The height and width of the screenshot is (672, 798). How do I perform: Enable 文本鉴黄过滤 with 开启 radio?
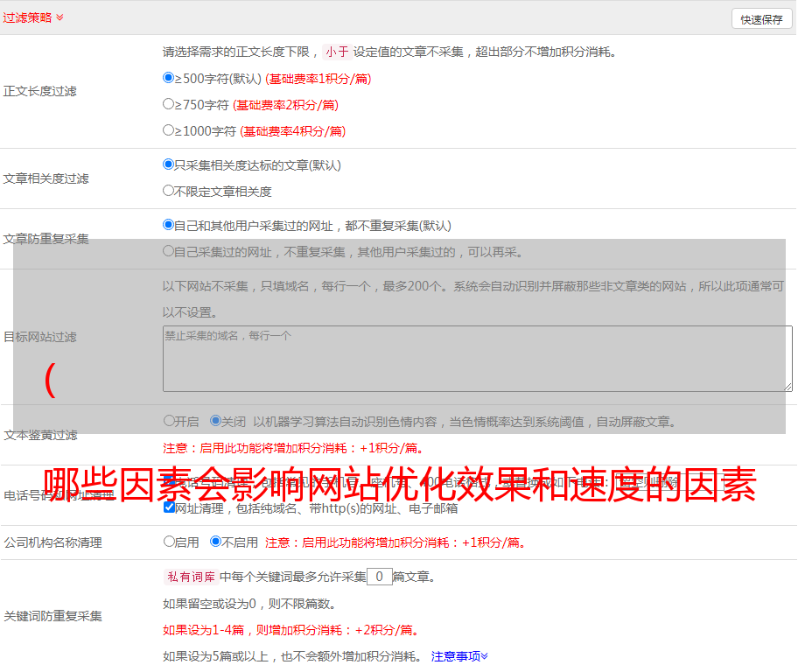pos(169,421)
